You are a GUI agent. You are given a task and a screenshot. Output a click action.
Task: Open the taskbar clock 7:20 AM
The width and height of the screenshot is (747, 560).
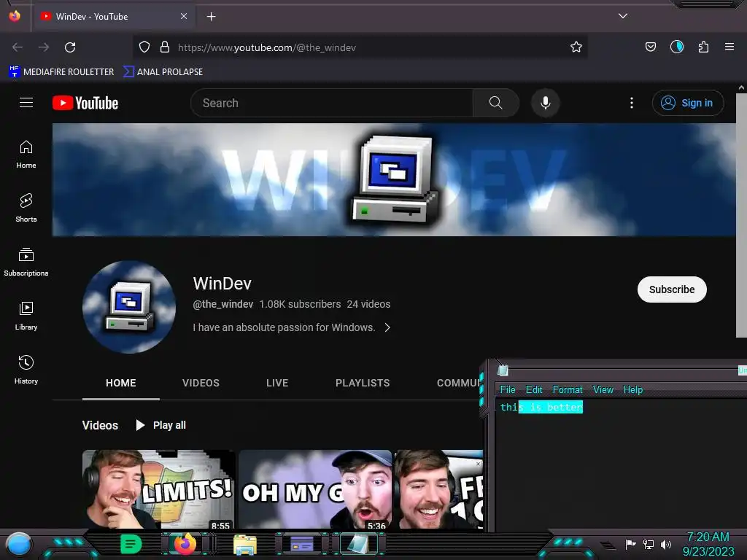(708, 544)
